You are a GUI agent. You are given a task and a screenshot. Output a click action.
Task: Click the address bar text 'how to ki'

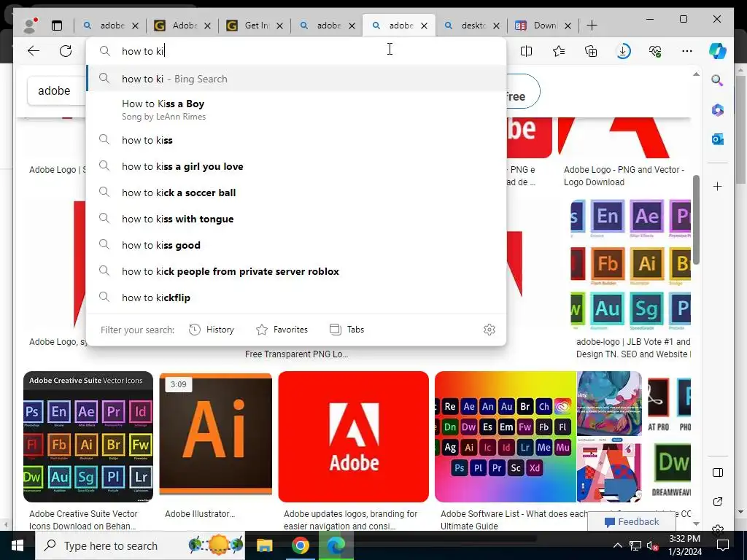143,51
